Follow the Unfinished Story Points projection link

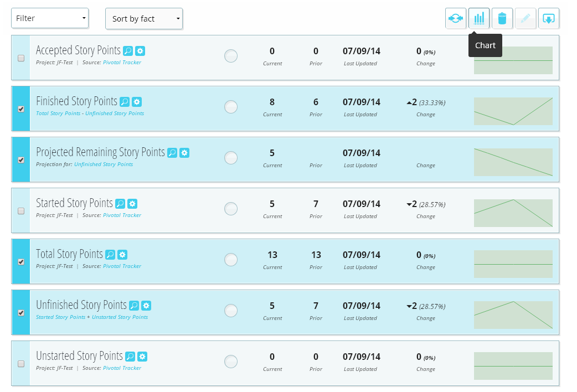click(x=104, y=164)
